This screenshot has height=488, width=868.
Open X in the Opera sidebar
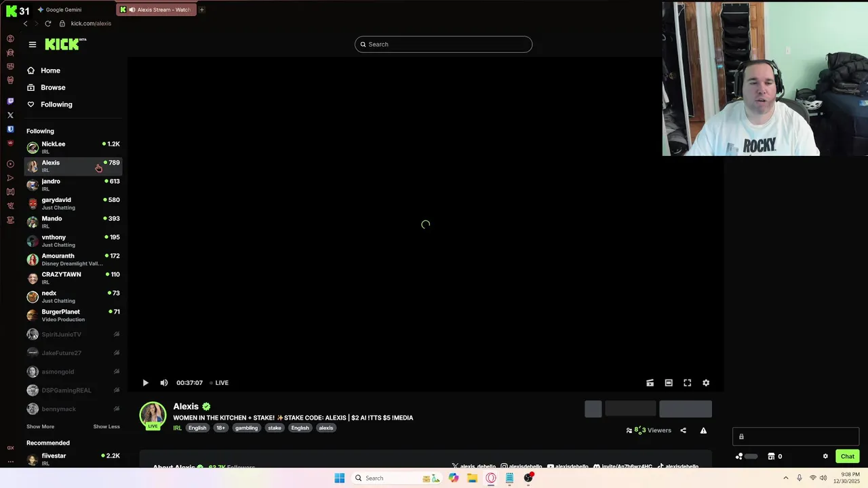pos(10,115)
